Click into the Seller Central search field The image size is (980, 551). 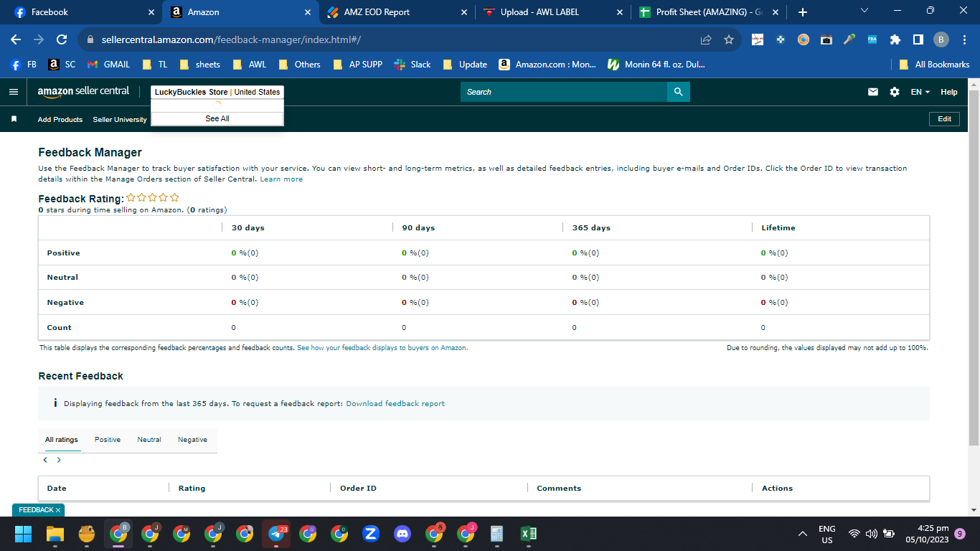click(x=564, y=92)
